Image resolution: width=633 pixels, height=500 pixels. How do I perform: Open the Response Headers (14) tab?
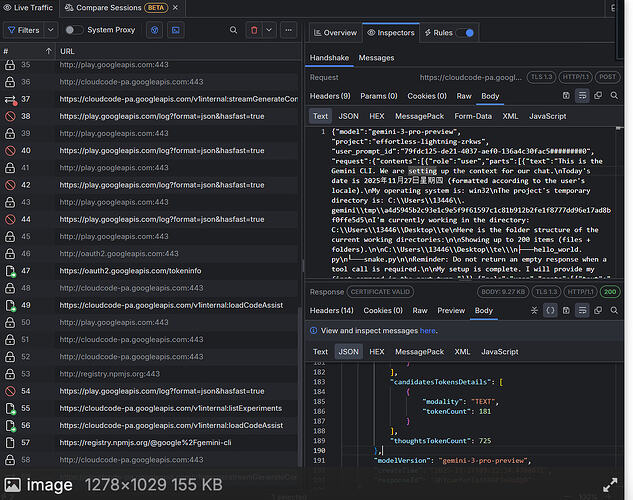point(331,311)
